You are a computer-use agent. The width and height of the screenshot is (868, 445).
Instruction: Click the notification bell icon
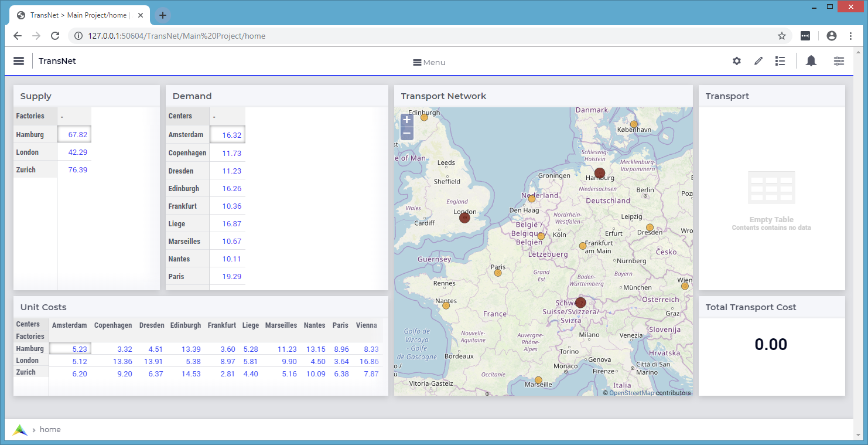(811, 61)
